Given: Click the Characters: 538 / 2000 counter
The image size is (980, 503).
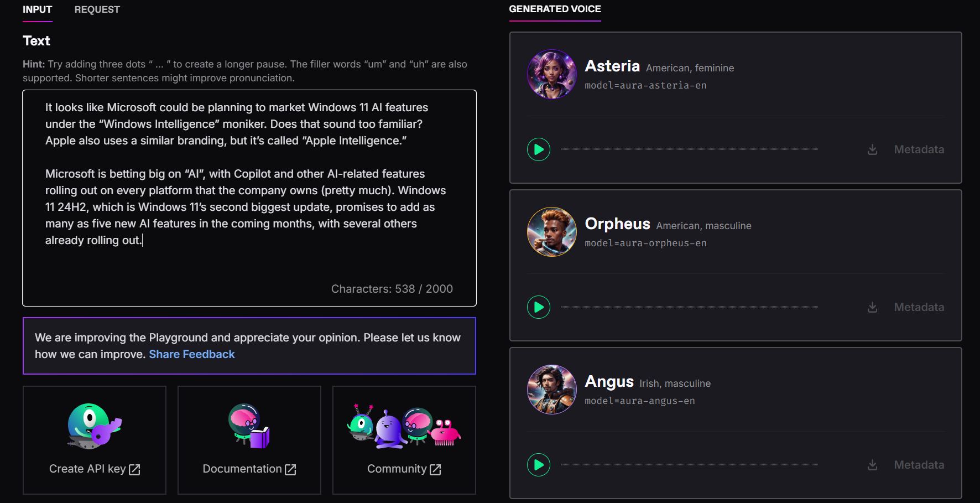Looking at the screenshot, I should pos(392,289).
